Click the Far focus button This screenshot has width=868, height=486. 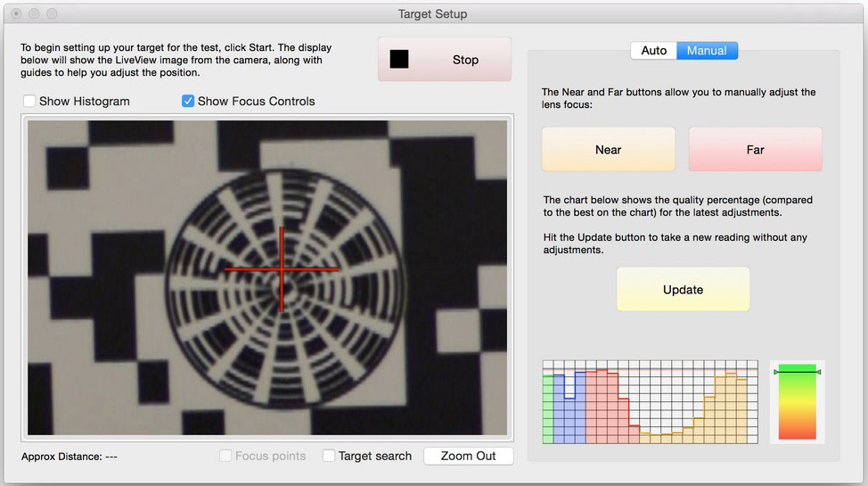click(x=755, y=150)
